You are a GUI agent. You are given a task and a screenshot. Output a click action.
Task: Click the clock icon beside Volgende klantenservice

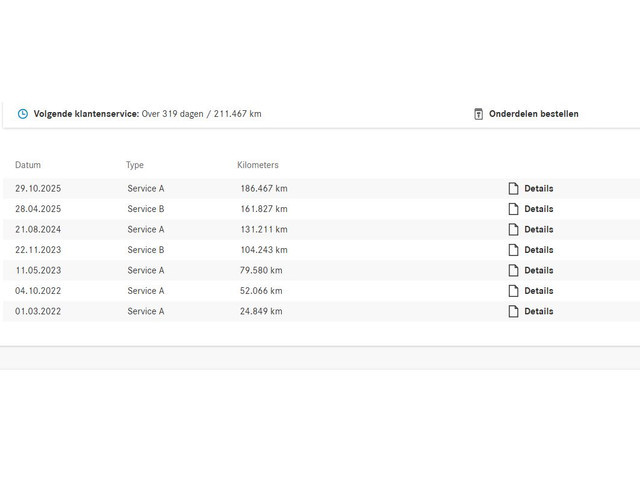tap(23, 114)
